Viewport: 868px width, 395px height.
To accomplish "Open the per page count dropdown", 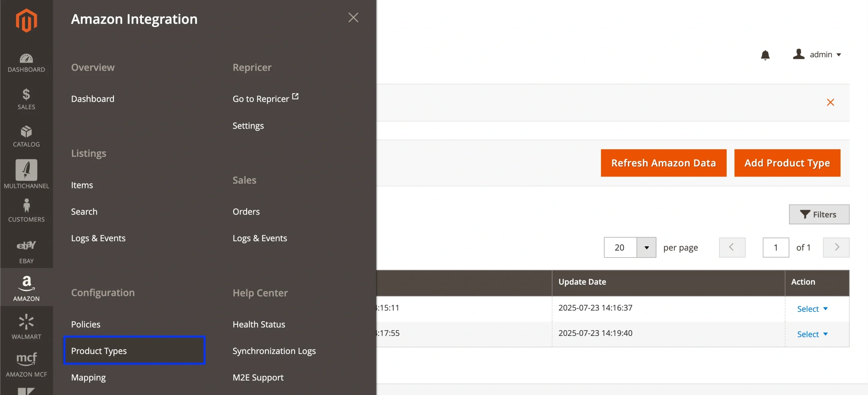I will [x=646, y=247].
